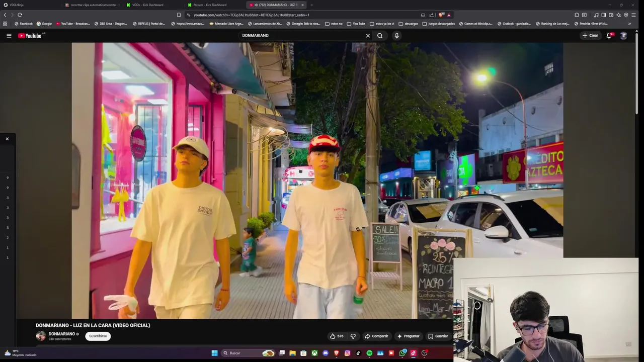Screen dimensions: 644x362
Task: Like the video with thumbs up
Action: pyautogui.click(x=337, y=336)
